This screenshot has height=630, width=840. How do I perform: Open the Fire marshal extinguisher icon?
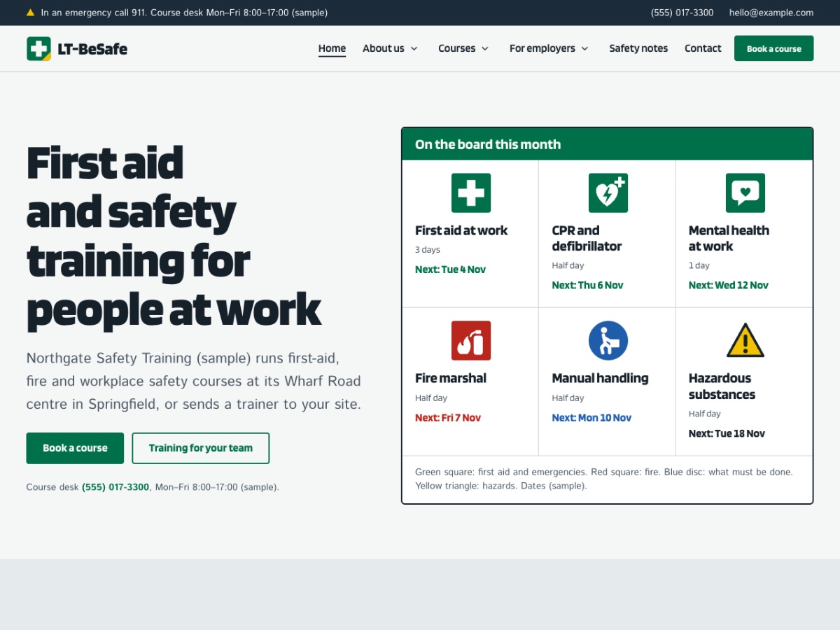(x=471, y=341)
